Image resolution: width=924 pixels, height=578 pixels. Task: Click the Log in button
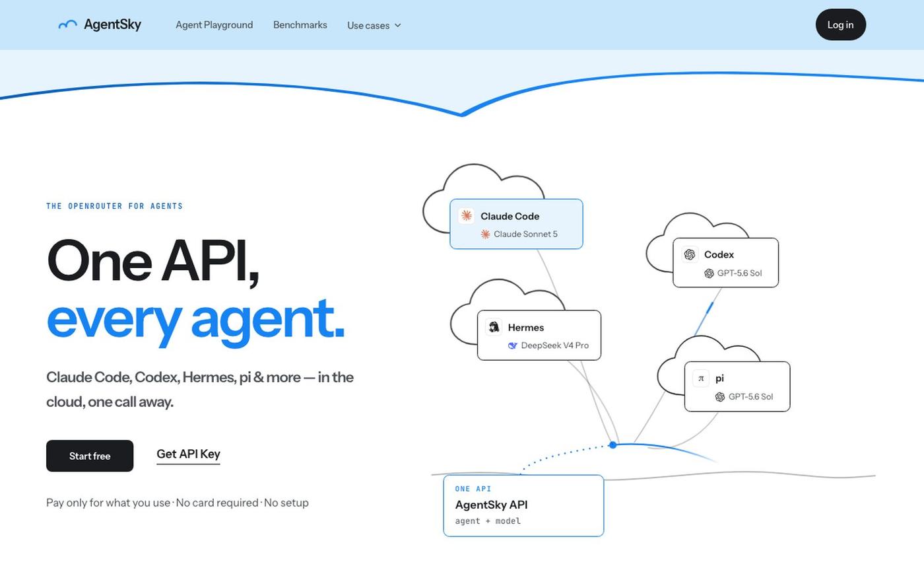pos(841,24)
